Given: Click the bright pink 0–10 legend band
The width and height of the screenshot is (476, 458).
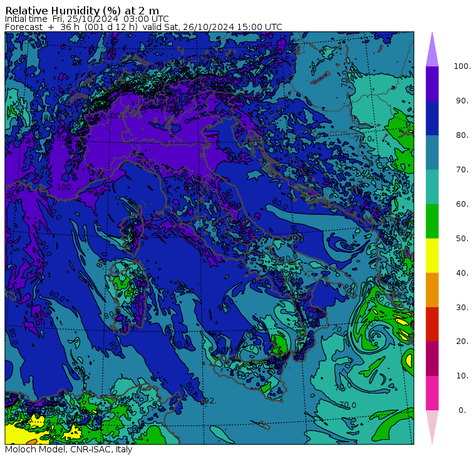Looking at the screenshot, I should point(432,393).
